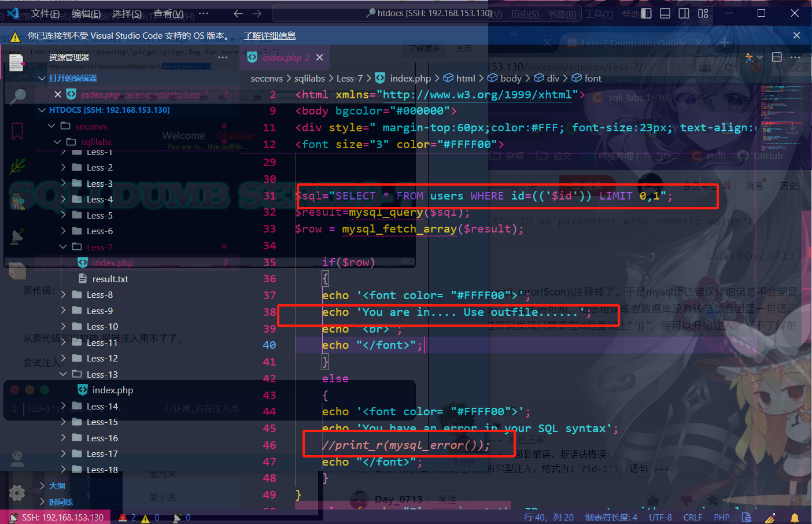Open notifications bell in status bar
The height and width of the screenshot is (524, 812).
(x=795, y=518)
